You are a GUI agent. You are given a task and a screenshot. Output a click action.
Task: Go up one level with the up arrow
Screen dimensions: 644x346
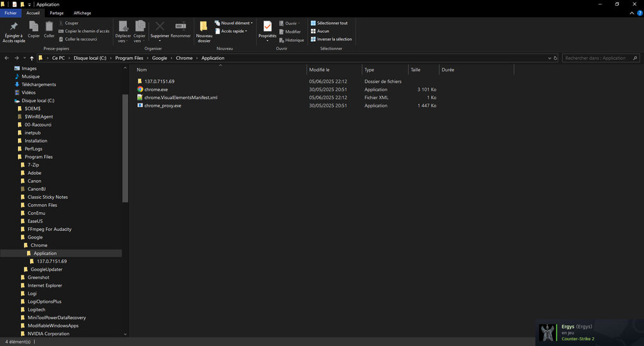click(32, 58)
